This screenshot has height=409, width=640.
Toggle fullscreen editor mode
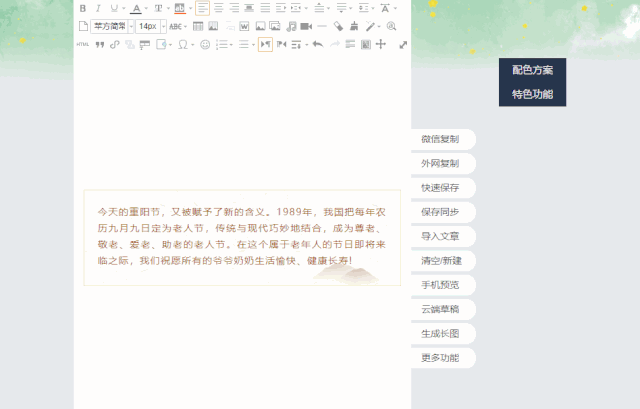pos(403,45)
